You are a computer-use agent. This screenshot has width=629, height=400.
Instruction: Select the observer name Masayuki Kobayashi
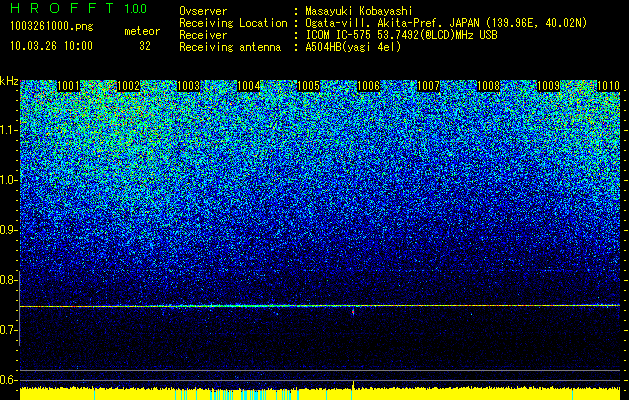(x=359, y=11)
